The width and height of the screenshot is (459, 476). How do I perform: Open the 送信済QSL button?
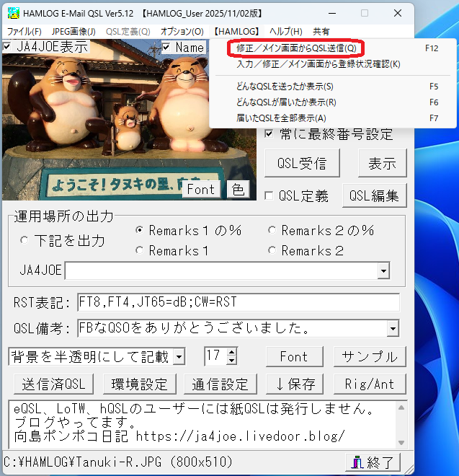[x=54, y=384]
